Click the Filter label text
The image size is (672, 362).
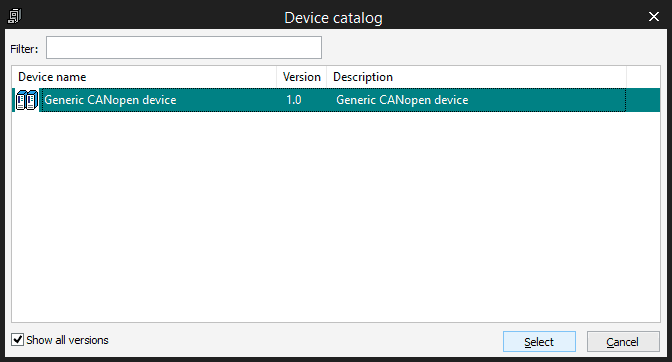pos(24,49)
